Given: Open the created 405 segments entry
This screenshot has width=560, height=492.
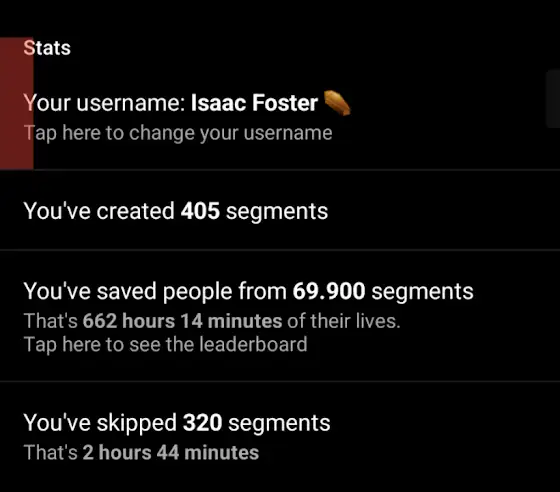Looking at the screenshot, I should 280,210.
